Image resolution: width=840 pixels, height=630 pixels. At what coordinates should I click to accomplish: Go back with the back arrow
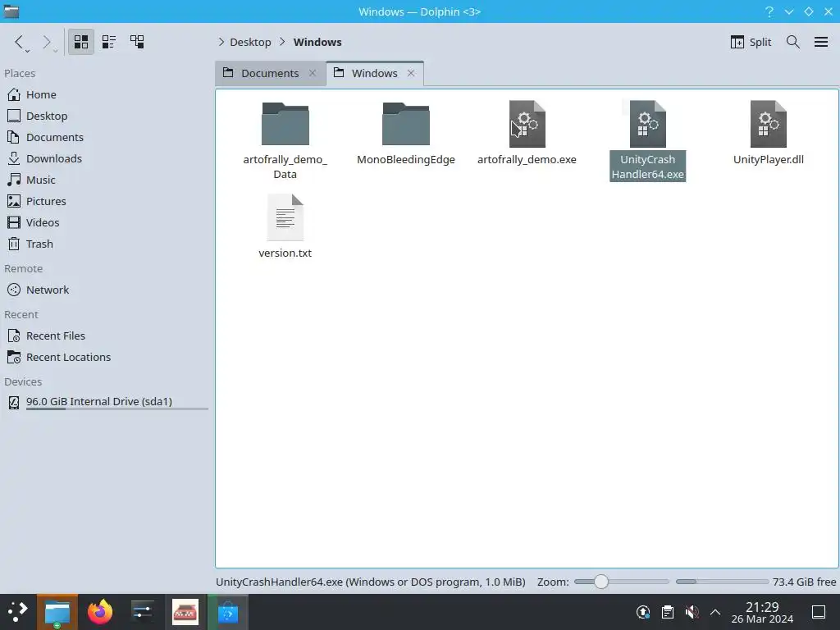tap(19, 42)
